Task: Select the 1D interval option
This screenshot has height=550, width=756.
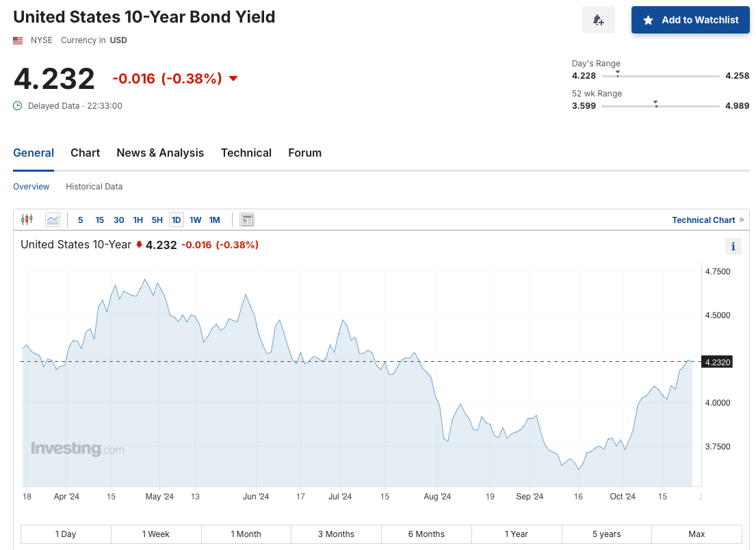Action: point(177,220)
